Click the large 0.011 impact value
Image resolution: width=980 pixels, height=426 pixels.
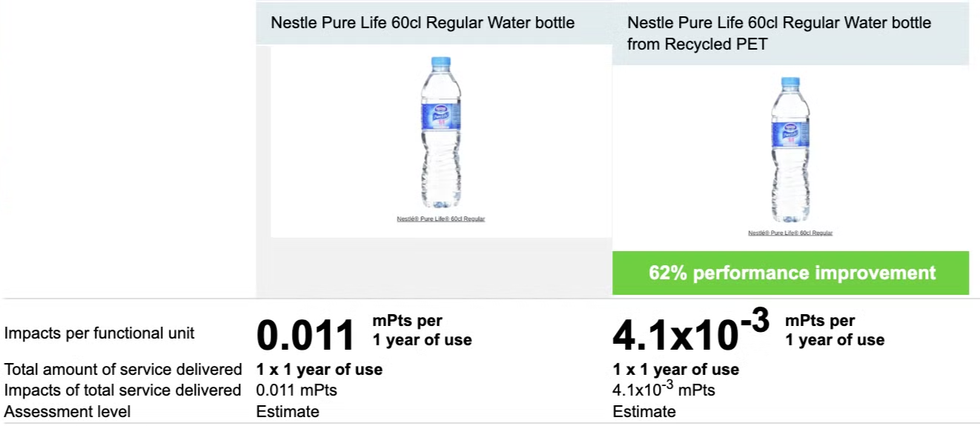point(305,335)
